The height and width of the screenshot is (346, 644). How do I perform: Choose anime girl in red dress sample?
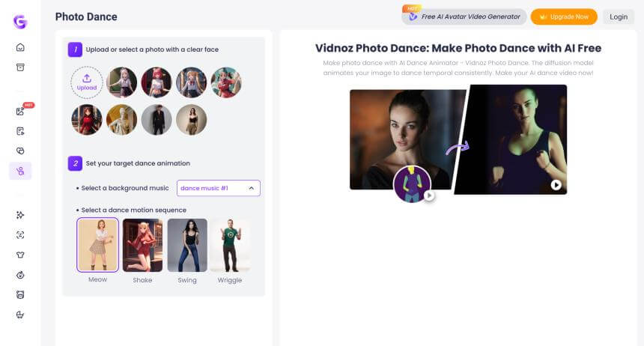(x=87, y=120)
